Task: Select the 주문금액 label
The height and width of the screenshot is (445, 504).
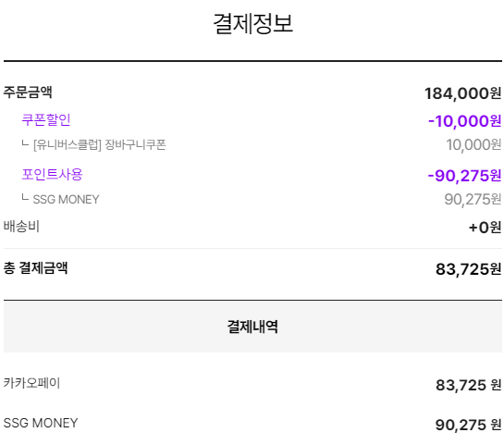Action: tap(28, 93)
